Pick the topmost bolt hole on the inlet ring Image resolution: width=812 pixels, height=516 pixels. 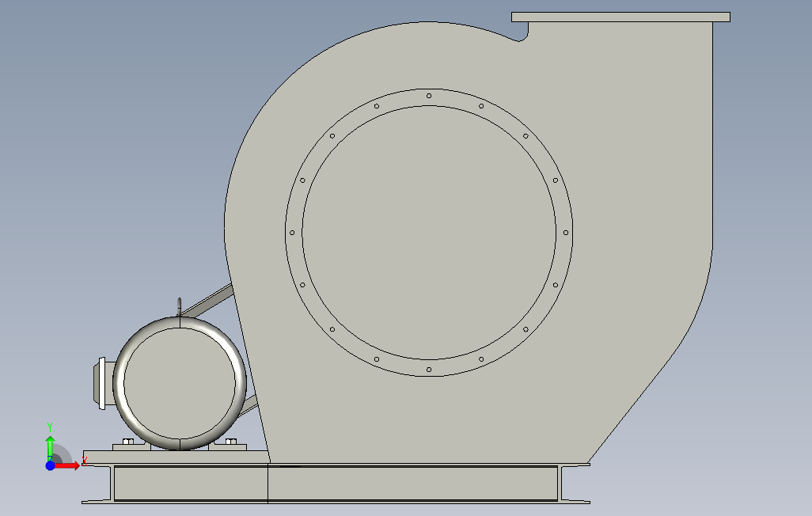click(429, 96)
